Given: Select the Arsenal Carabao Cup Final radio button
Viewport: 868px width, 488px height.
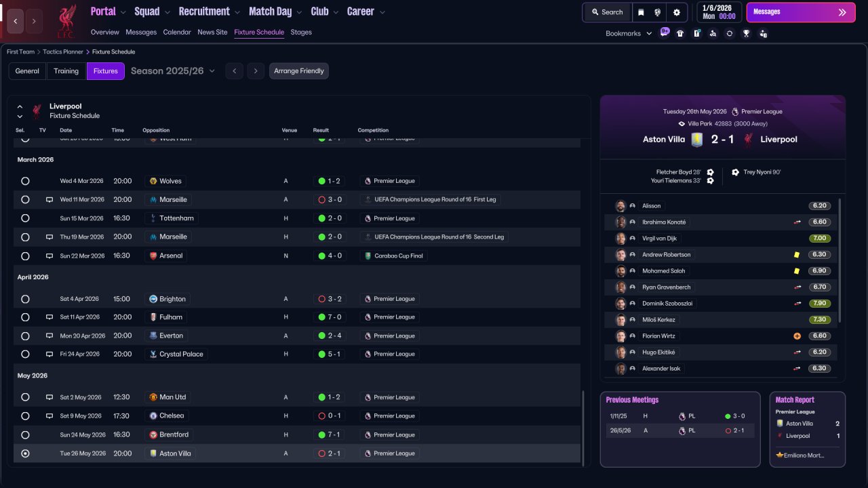Looking at the screenshot, I should tap(25, 256).
